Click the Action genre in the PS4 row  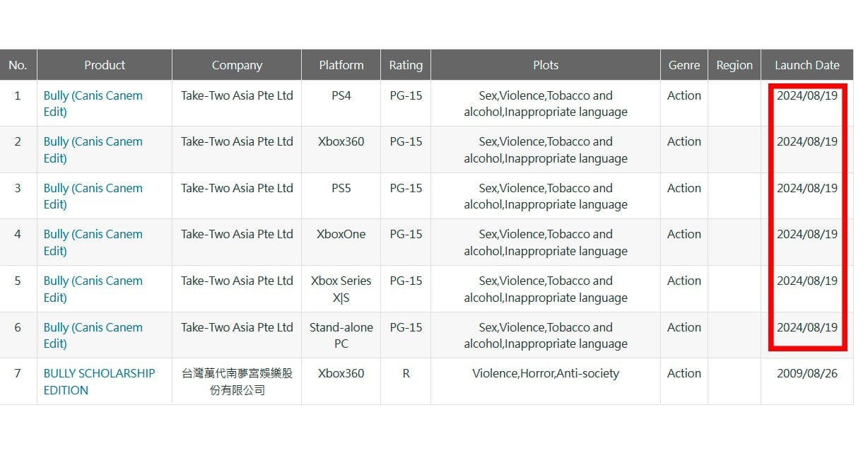point(684,95)
